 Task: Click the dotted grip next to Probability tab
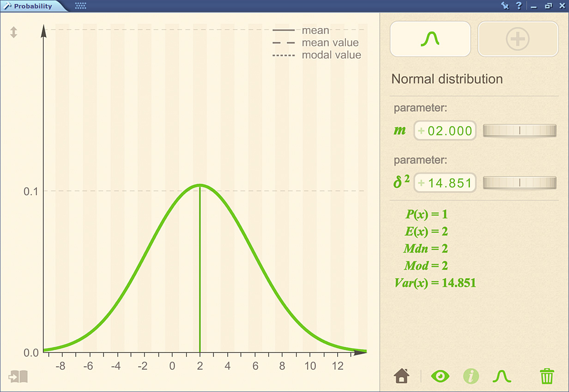80,6
